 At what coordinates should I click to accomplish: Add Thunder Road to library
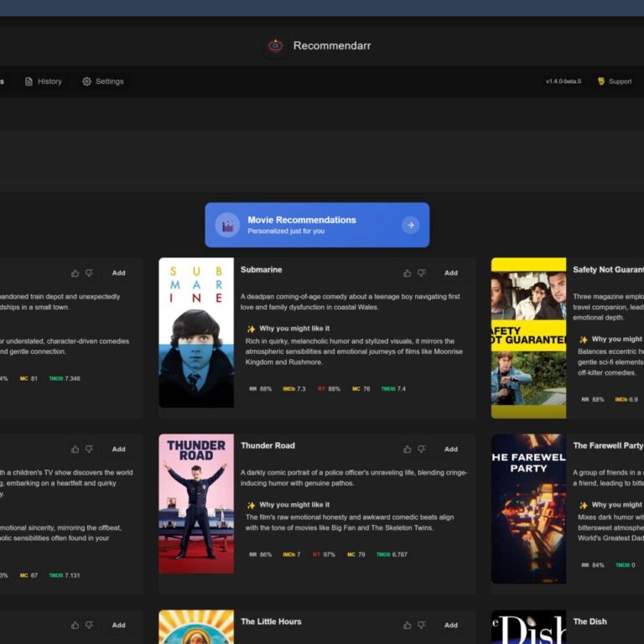(450, 449)
